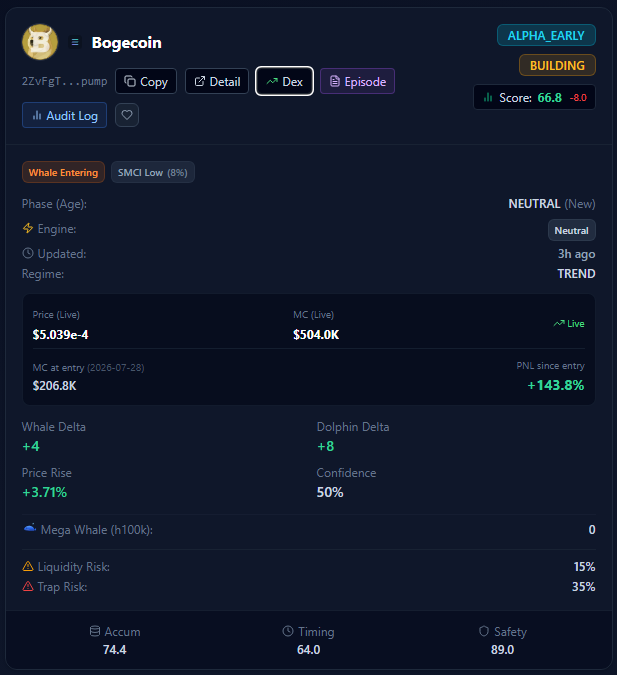Image resolution: width=617 pixels, height=675 pixels.
Task: Click the truncated address 2ZvFgT...pump
Action: (x=65, y=81)
